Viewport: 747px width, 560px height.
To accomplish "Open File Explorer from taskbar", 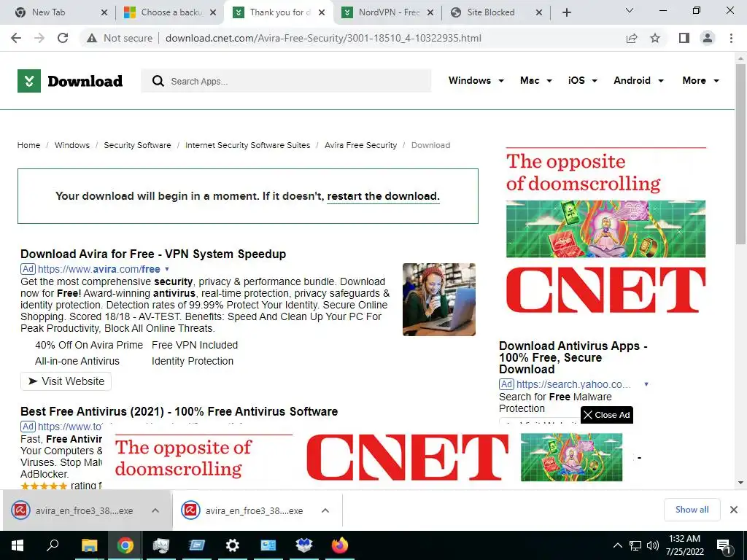I will coord(89,545).
